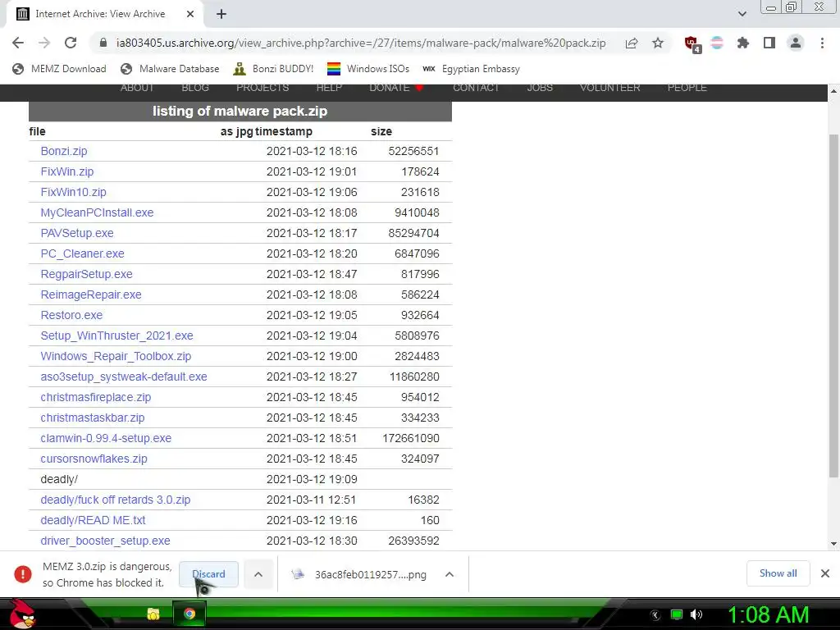Open the PEOPLE menu item

coord(687,88)
